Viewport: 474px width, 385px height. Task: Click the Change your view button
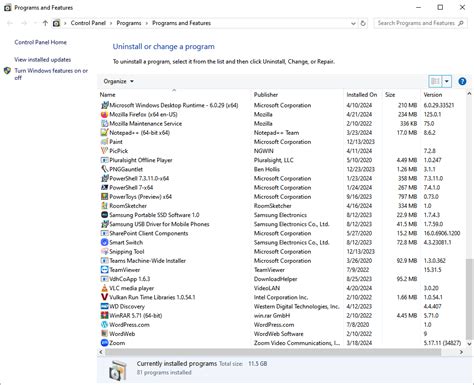[x=435, y=81]
